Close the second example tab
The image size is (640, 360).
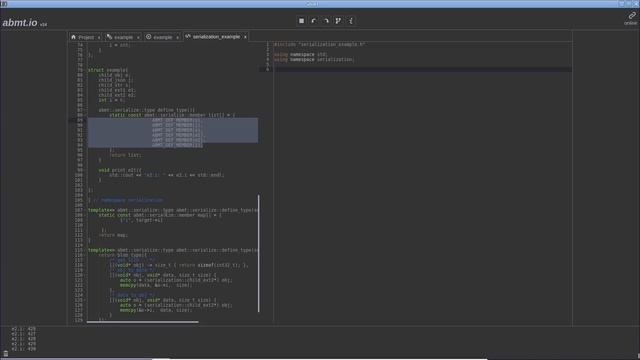pos(178,38)
